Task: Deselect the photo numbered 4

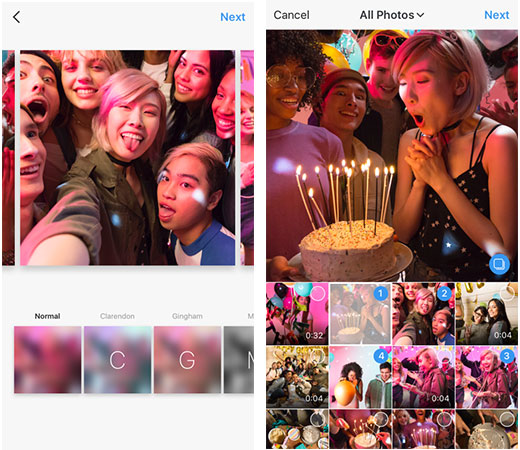Action: (381, 356)
